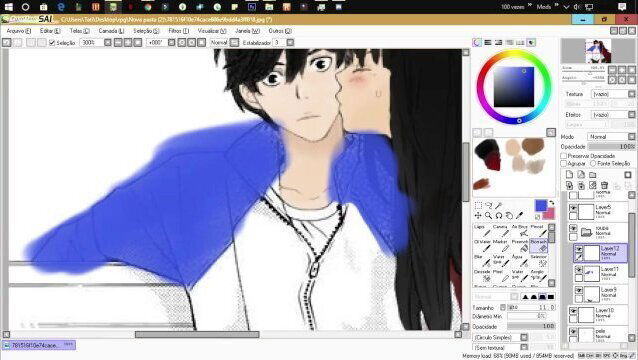Toggle the Seleção checkbox in toolbar
Screen dimensions: 638x360
pos(52,43)
